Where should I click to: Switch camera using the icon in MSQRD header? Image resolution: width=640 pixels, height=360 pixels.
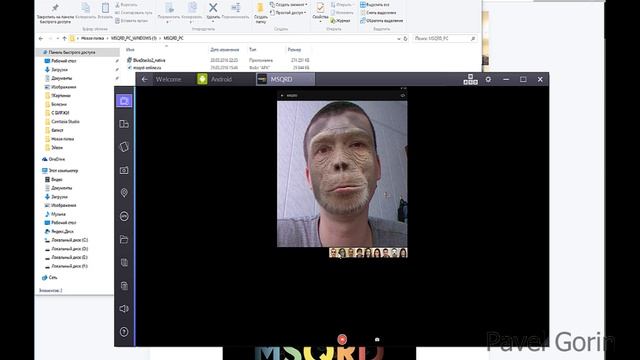[402, 96]
